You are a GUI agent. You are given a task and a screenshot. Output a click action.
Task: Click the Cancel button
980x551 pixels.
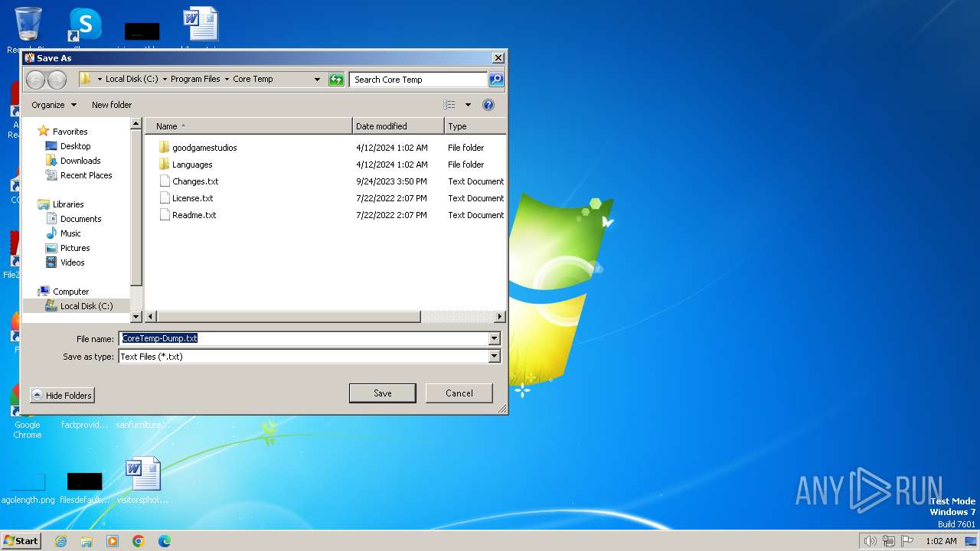pos(459,393)
